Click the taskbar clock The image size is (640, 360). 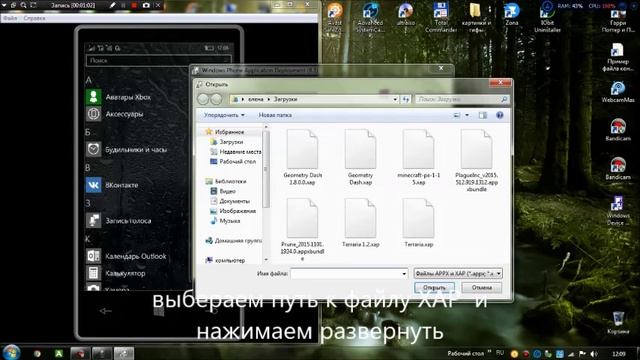pyautogui.click(x=619, y=353)
